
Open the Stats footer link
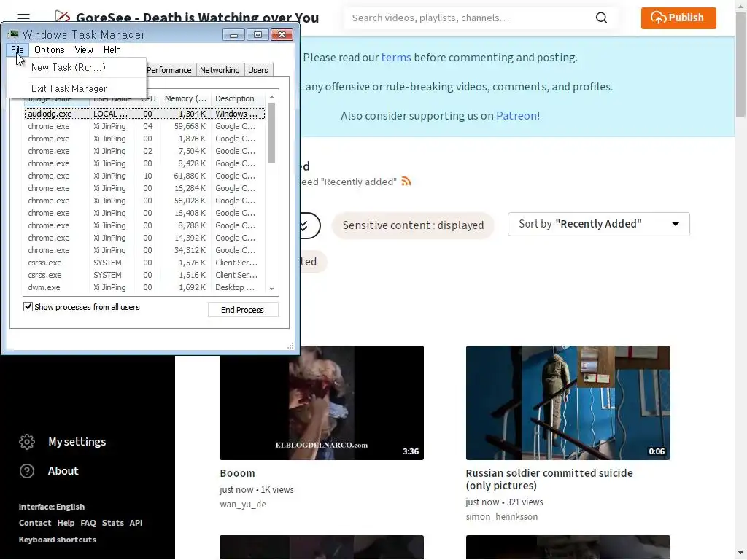point(113,523)
